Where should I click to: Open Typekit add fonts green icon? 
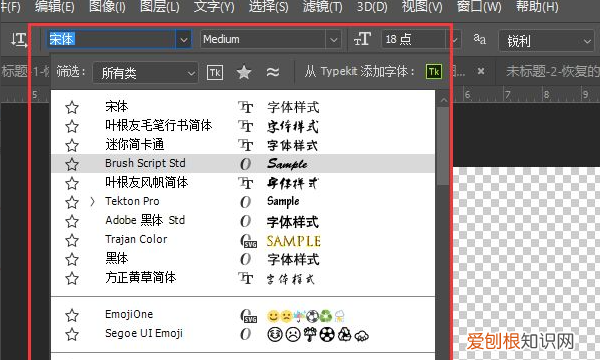point(434,72)
